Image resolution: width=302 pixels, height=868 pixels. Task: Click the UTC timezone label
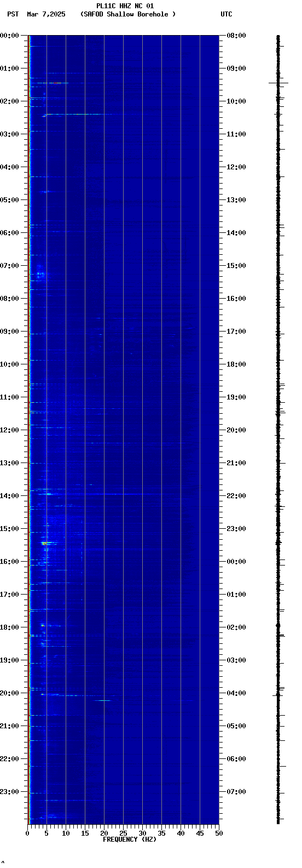pyautogui.click(x=226, y=14)
